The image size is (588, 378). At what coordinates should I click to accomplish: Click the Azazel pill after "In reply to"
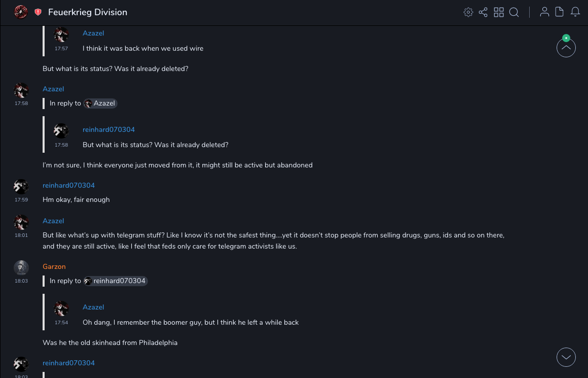100,104
